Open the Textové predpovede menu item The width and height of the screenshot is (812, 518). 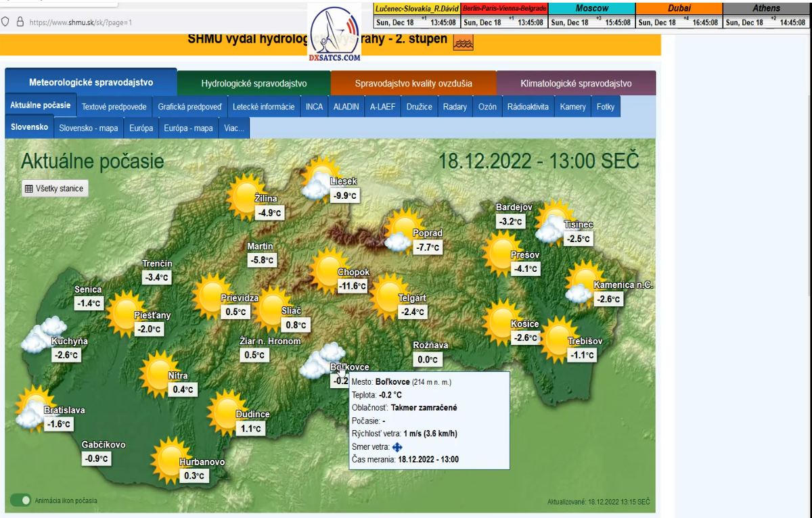pos(114,107)
